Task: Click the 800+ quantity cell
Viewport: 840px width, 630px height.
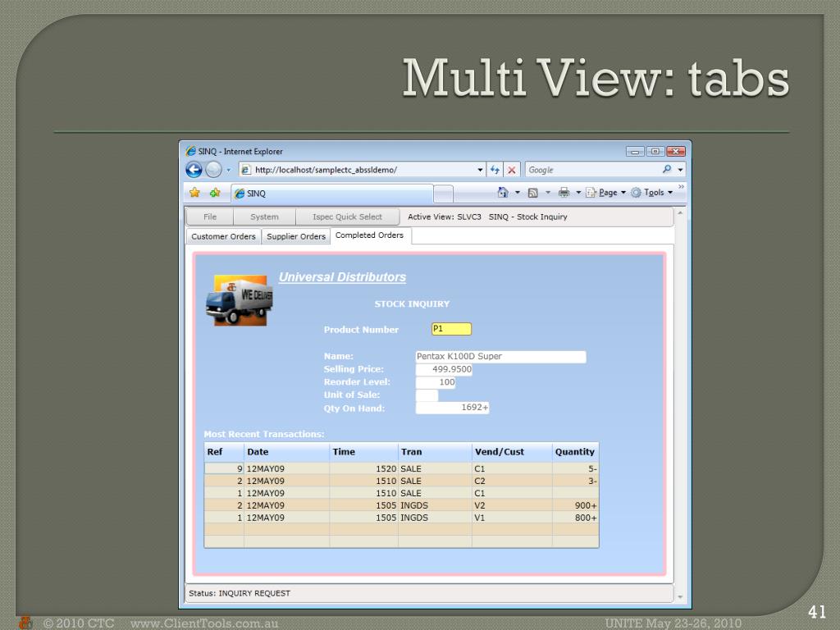Action: point(575,518)
